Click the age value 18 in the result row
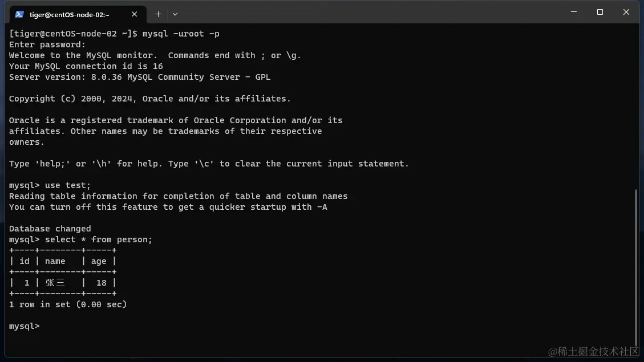Image resolution: width=644 pixels, height=362 pixels. coord(102,283)
